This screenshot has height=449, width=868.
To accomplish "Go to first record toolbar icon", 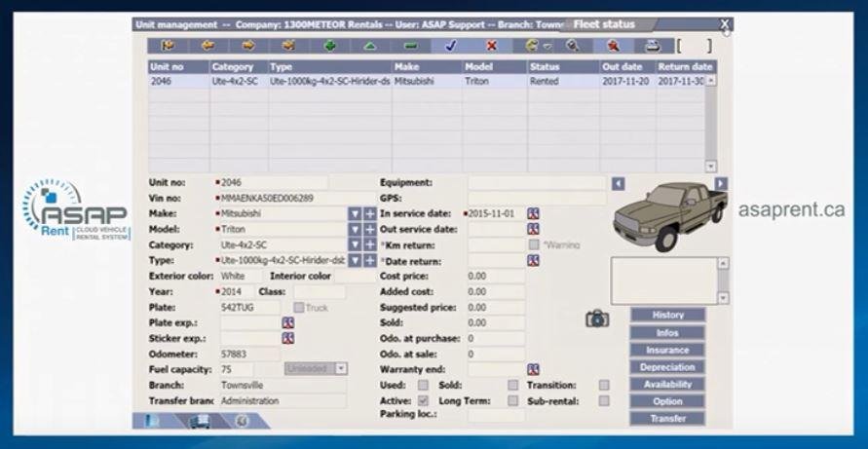I will pyautogui.click(x=168, y=46).
